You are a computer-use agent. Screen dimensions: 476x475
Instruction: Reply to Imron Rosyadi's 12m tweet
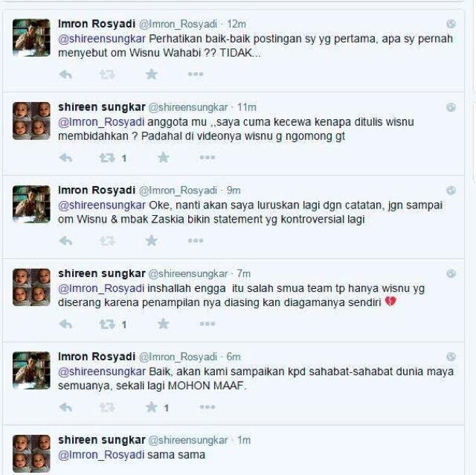coord(65,74)
